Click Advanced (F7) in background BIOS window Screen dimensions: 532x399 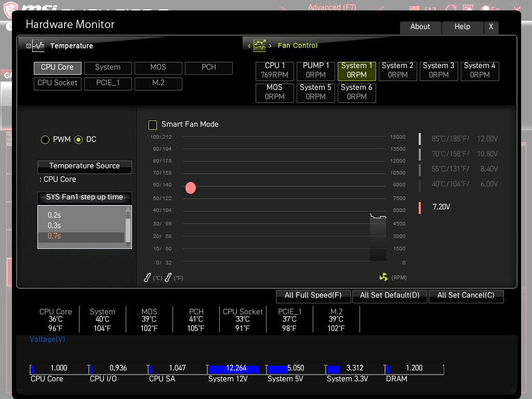[x=332, y=7]
